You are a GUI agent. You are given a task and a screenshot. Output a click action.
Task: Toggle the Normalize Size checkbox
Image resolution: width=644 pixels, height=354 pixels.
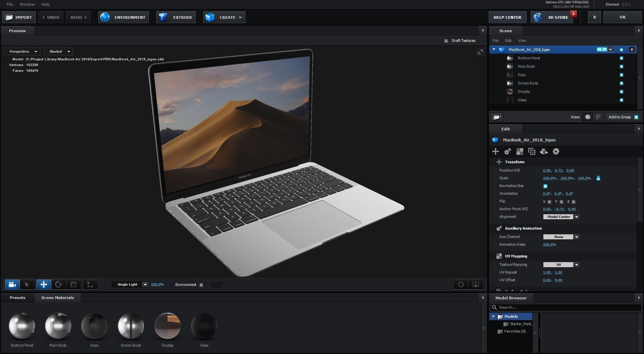[x=545, y=186]
